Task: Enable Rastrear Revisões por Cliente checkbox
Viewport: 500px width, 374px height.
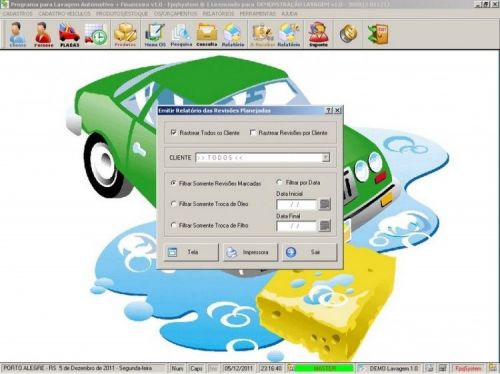Action: (253, 132)
